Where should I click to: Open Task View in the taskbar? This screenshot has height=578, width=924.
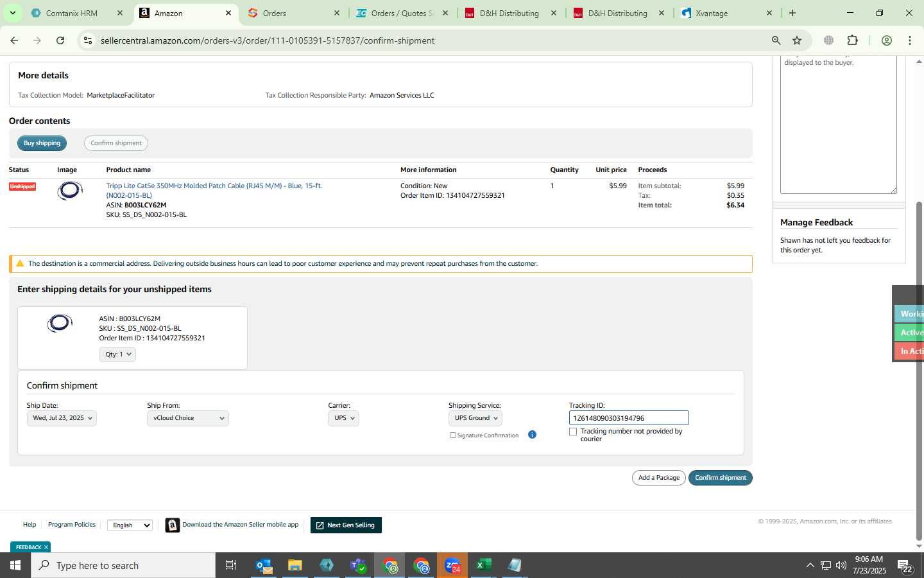tap(231, 565)
